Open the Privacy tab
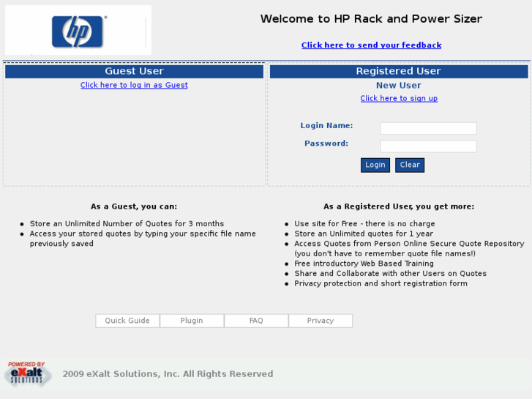The image size is (532, 399). (x=321, y=321)
